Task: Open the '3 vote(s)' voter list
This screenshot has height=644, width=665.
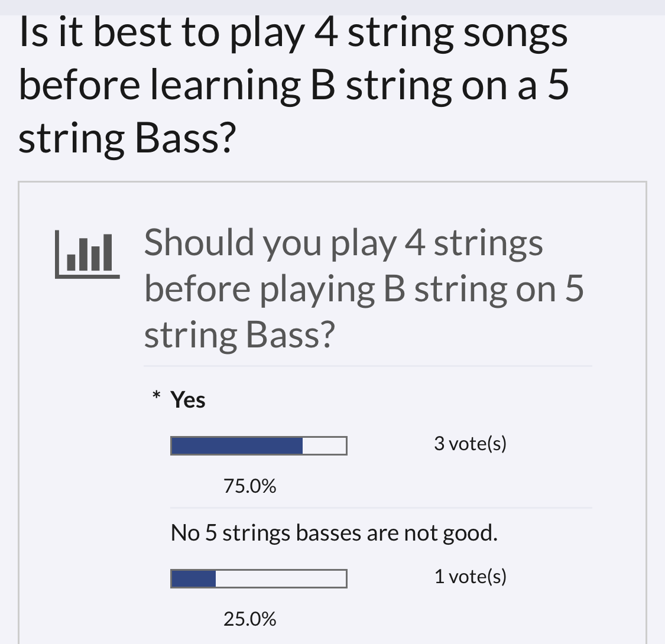Action: tap(471, 444)
